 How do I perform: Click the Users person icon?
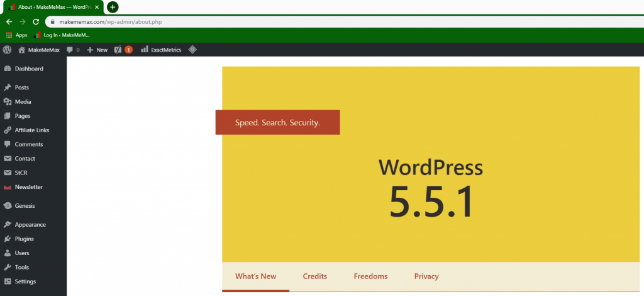tap(8, 253)
